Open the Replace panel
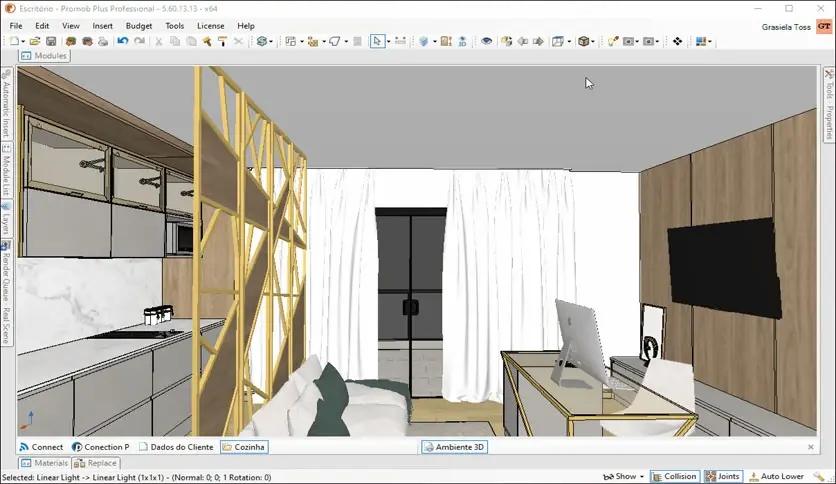 tap(96, 463)
